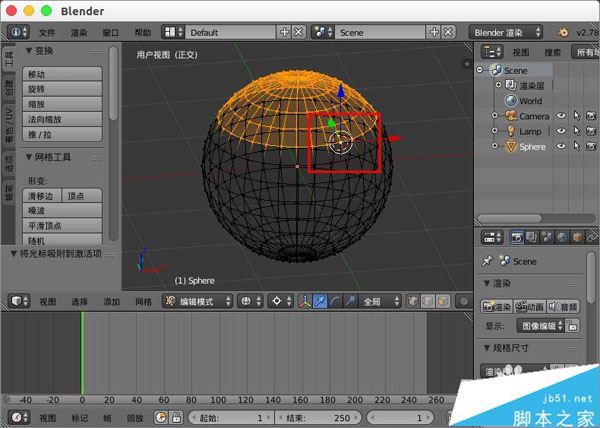Click the 法向缩放 button
600x428 pixels.
62,119
